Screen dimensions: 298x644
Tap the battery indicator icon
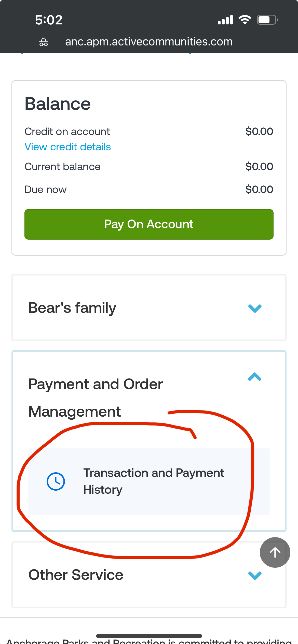[x=267, y=20]
